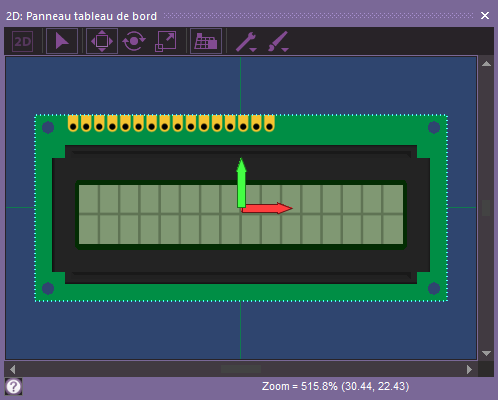Choose the rotate component tool
498x400 pixels.
point(134,41)
